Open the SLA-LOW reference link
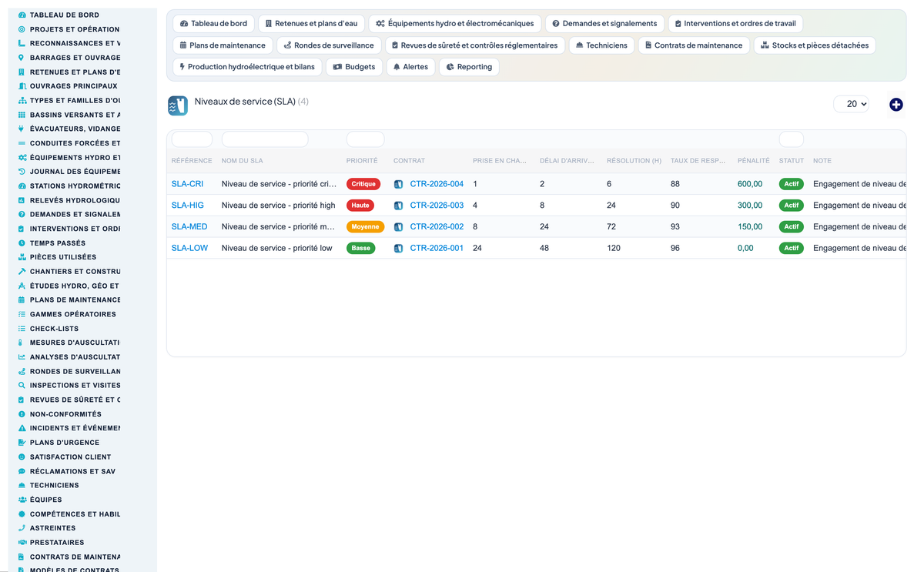Image resolution: width=924 pixels, height=572 pixels. click(189, 249)
